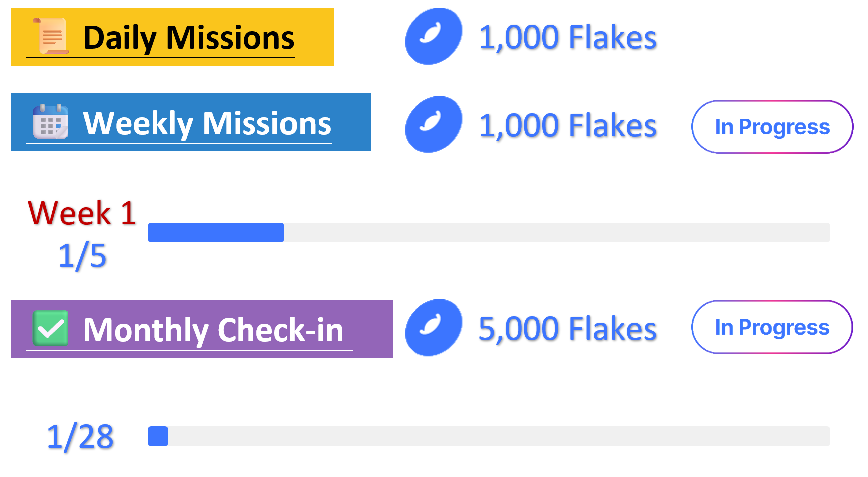The height and width of the screenshot is (477, 868).
Task: Select the Week 1 label
Action: pyautogui.click(x=82, y=213)
